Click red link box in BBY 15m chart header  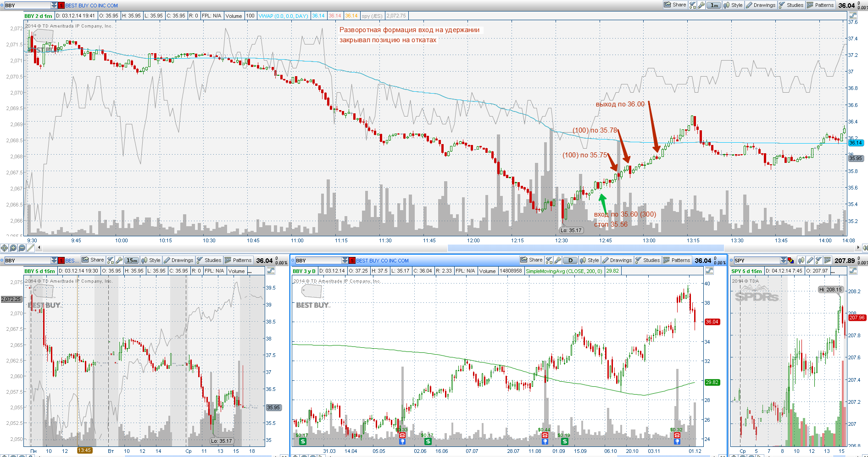61,260
